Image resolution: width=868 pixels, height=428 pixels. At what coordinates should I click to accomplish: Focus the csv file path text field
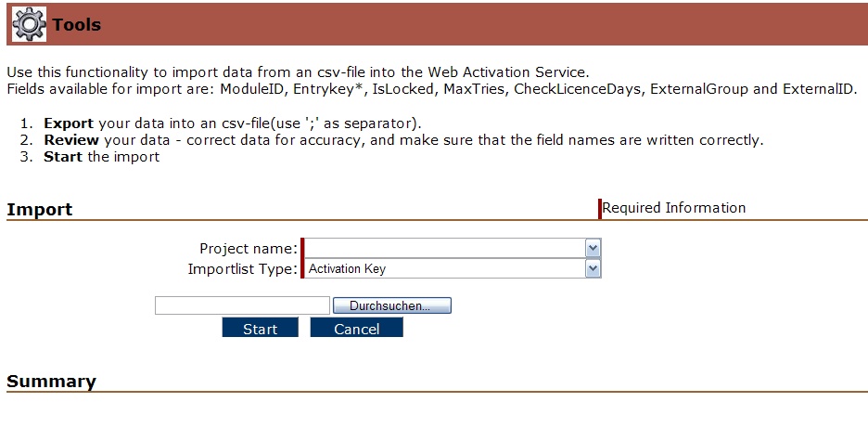click(x=242, y=305)
